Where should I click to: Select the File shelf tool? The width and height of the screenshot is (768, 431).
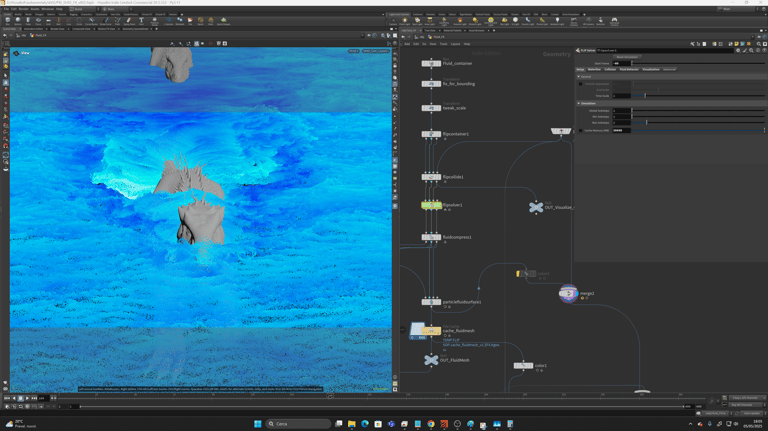point(190,21)
